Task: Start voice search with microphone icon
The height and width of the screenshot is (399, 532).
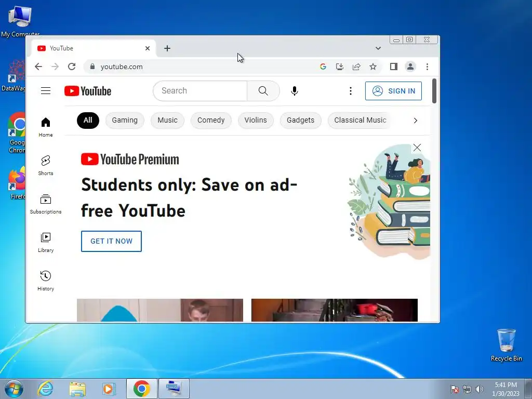Action: tap(295, 91)
